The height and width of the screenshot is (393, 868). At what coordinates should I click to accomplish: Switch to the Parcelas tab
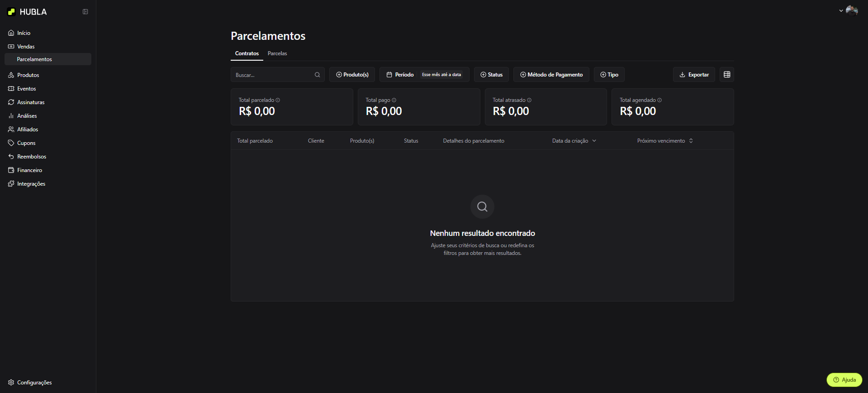[277, 53]
